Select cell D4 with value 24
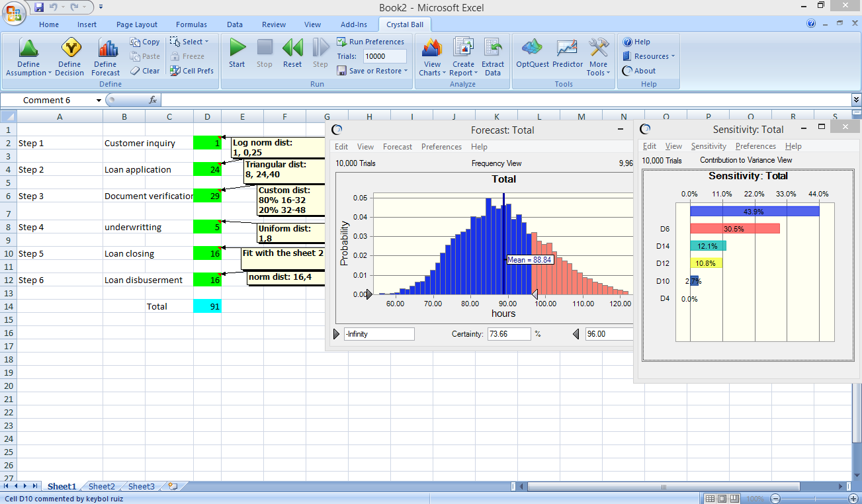862x504 pixels. 207,169
